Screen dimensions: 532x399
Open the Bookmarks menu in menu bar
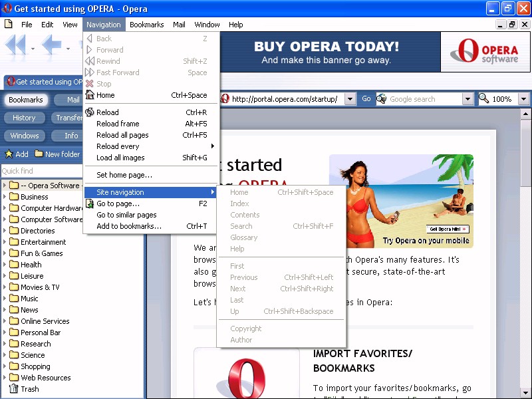146,25
